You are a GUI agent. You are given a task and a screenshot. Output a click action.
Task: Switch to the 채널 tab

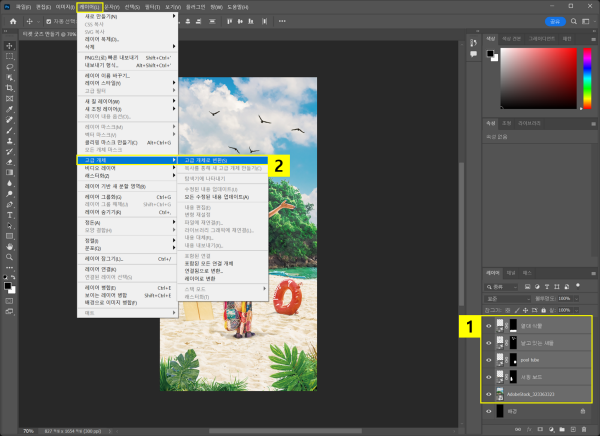click(x=511, y=273)
